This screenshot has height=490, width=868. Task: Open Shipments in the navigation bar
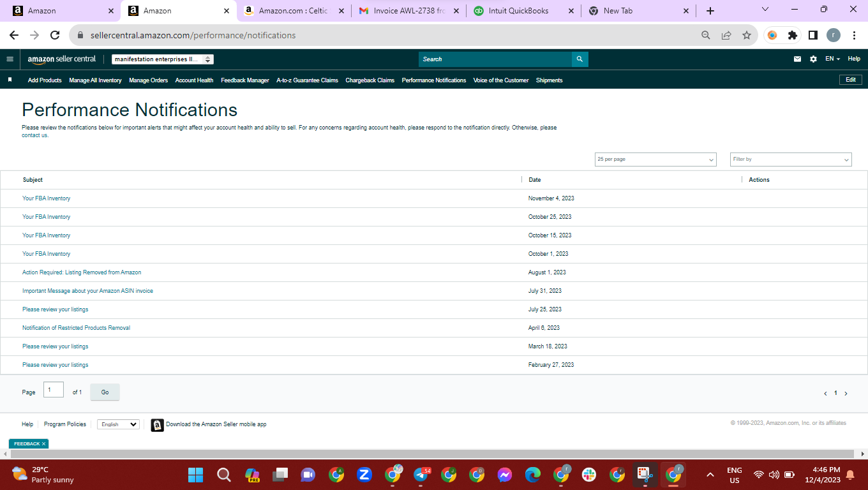click(x=550, y=80)
